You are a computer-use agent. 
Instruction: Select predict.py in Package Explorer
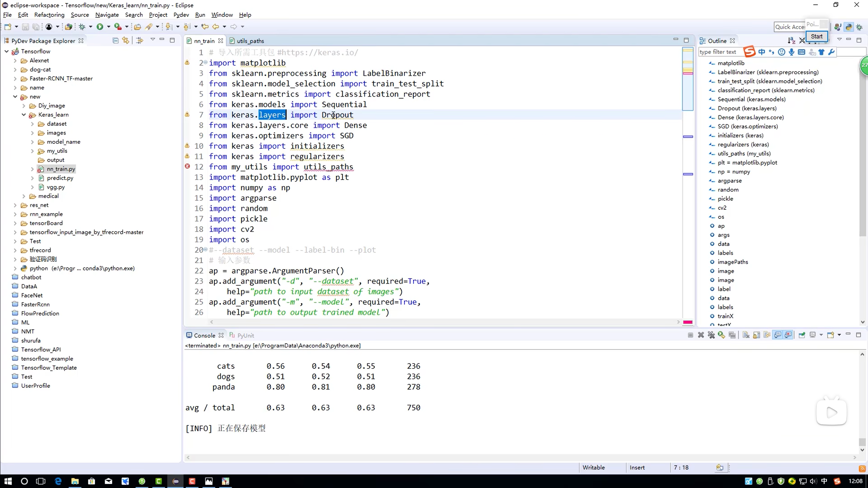(60, 178)
